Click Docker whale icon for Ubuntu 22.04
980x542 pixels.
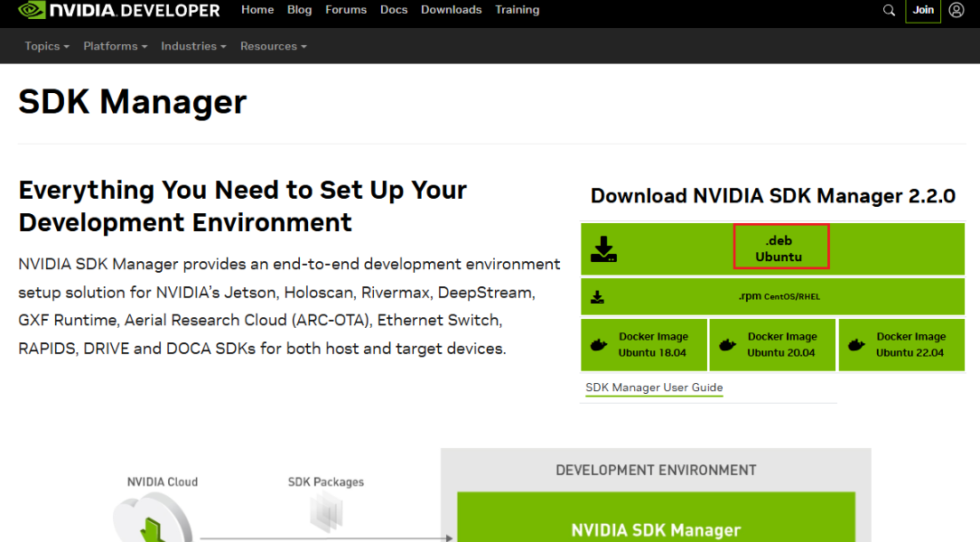click(x=856, y=344)
